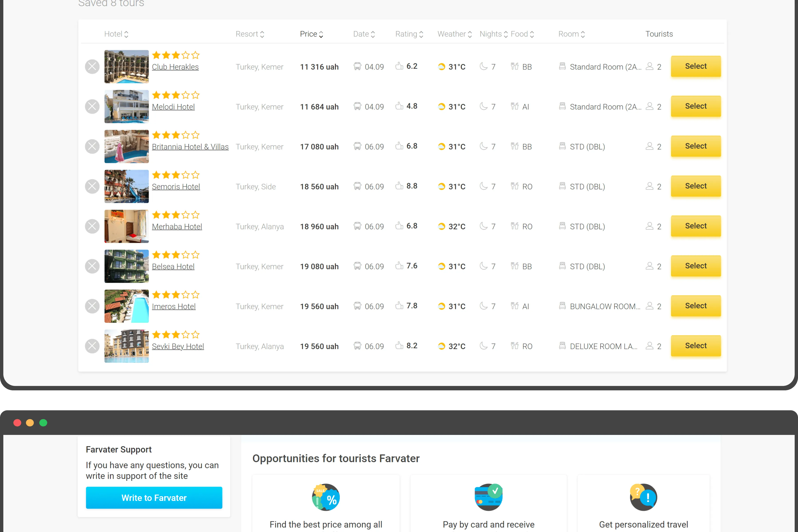The width and height of the screenshot is (798, 532).
Task: Click bed room icon in Club Herakles row
Action: (562, 66)
